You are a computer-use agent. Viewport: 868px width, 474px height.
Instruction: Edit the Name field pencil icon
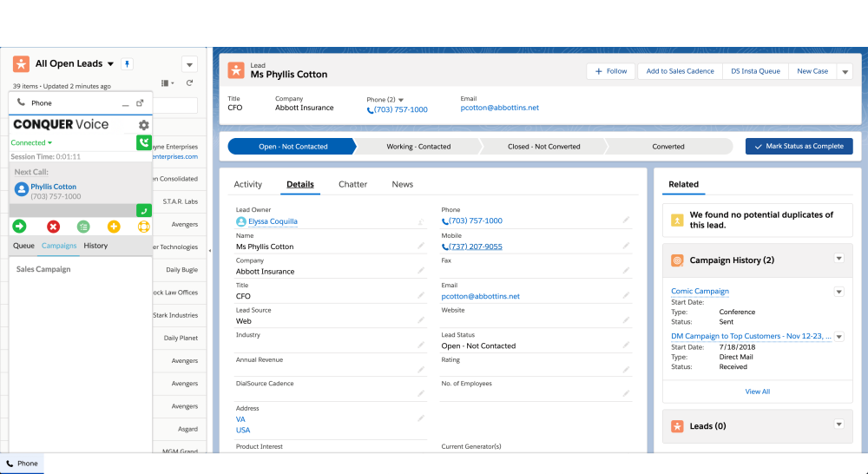421,246
